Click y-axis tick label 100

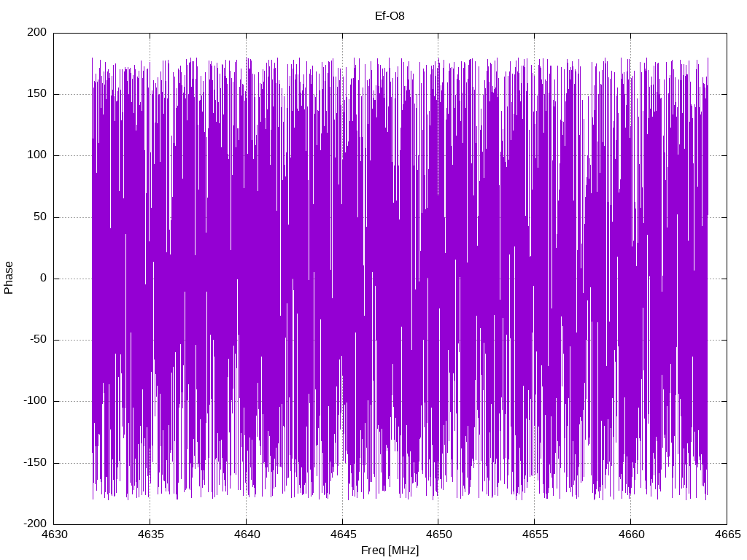[37, 155]
